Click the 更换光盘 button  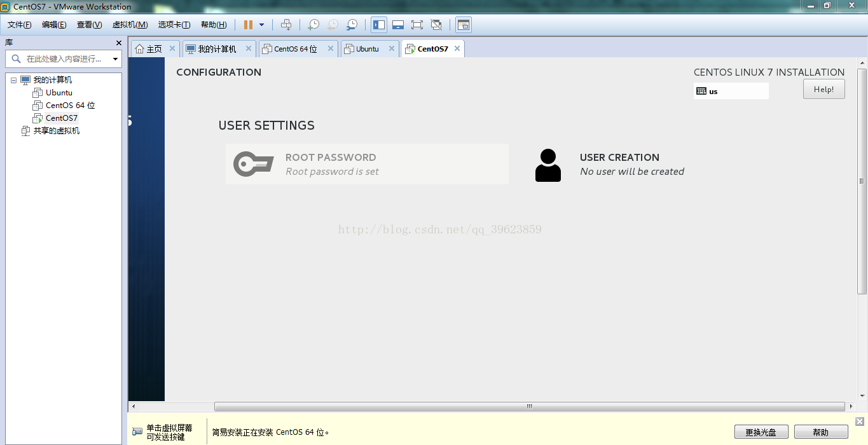pyautogui.click(x=762, y=432)
